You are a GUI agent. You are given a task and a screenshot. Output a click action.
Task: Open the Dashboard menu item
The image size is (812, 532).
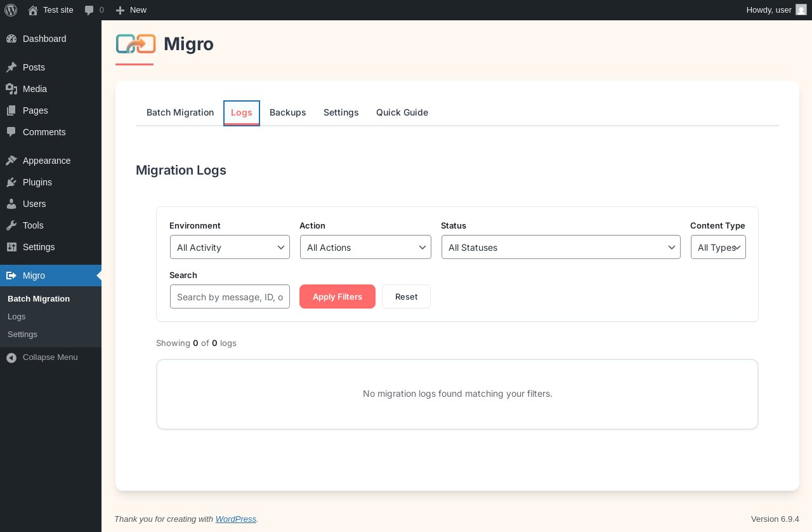pos(51,39)
